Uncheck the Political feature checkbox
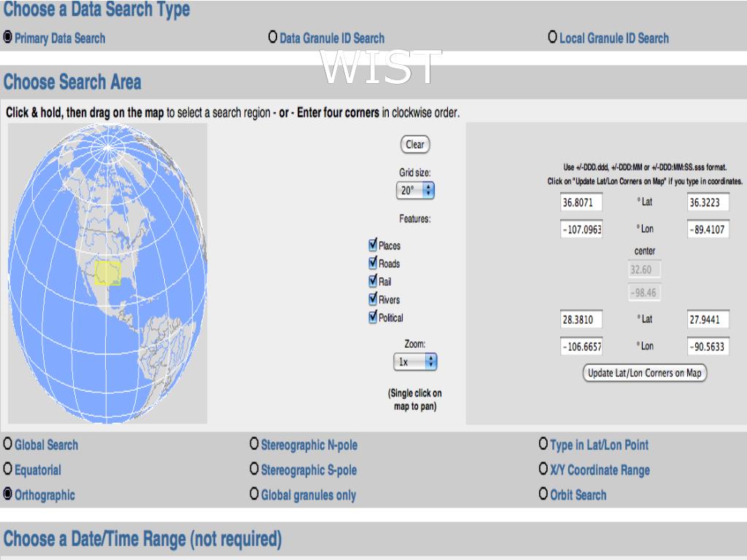The width and height of the screenshot is (747, 560). 373,317
